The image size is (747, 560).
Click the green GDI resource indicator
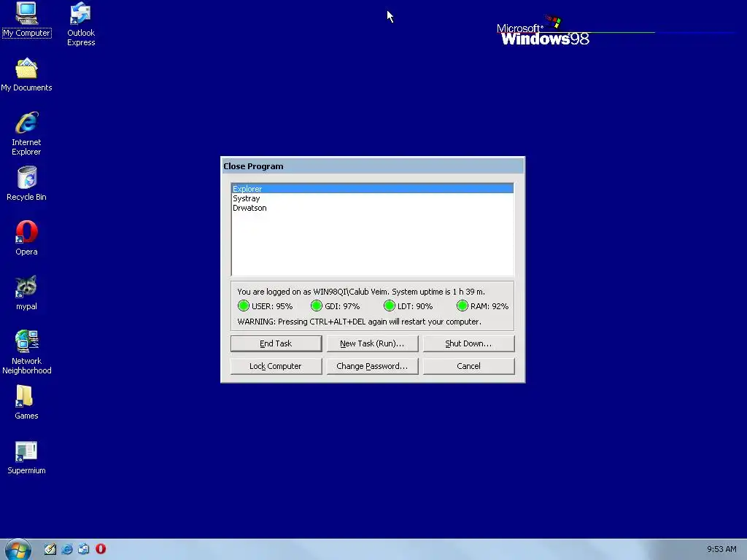317,306
